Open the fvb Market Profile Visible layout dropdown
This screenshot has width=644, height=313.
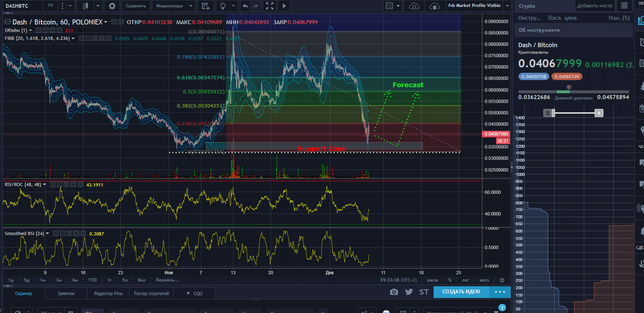click(x=507, y=6)
